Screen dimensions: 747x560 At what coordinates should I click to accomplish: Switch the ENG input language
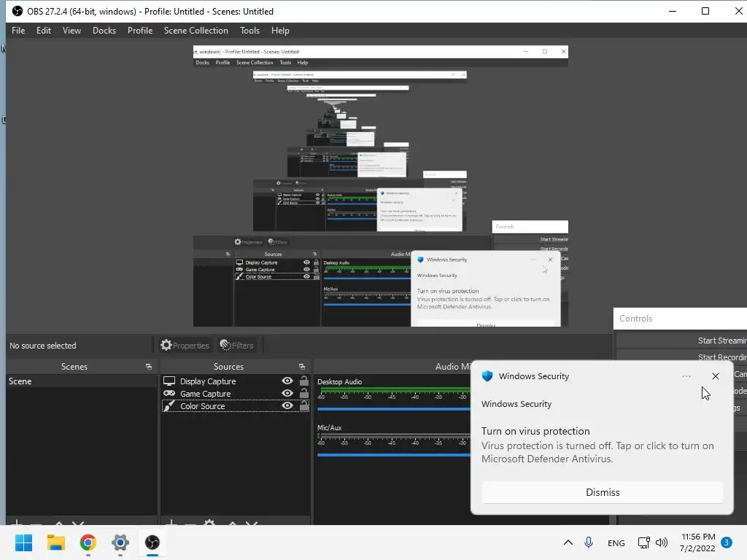click(x=616, y=542)
